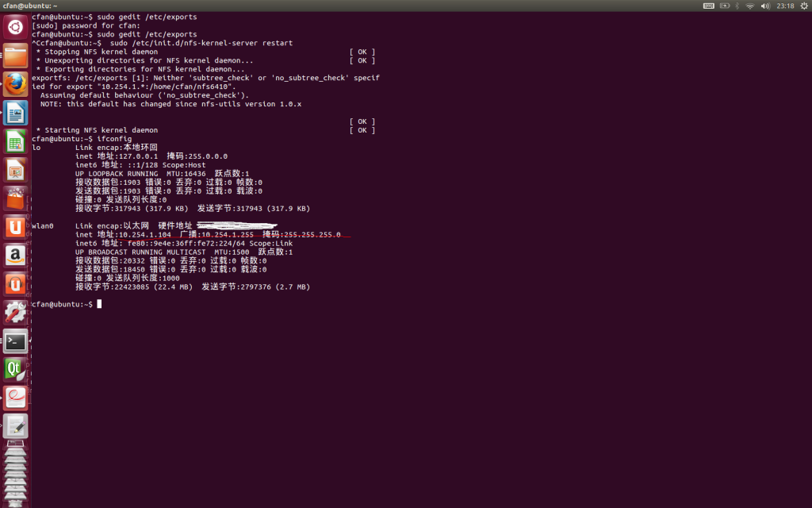This screenshot has width=812, height=508.
Task: Launch Firefox web browser
Action: tap(16, 84)
